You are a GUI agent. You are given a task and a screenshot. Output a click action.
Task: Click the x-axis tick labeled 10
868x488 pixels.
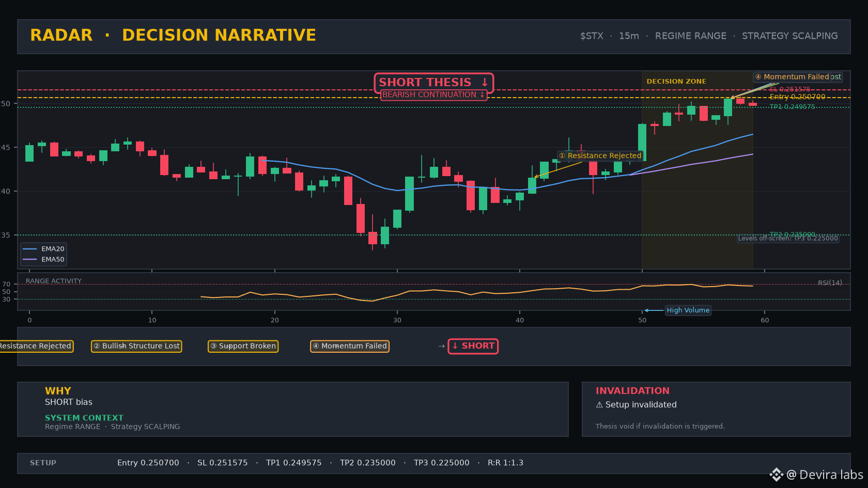coord(152,320)
